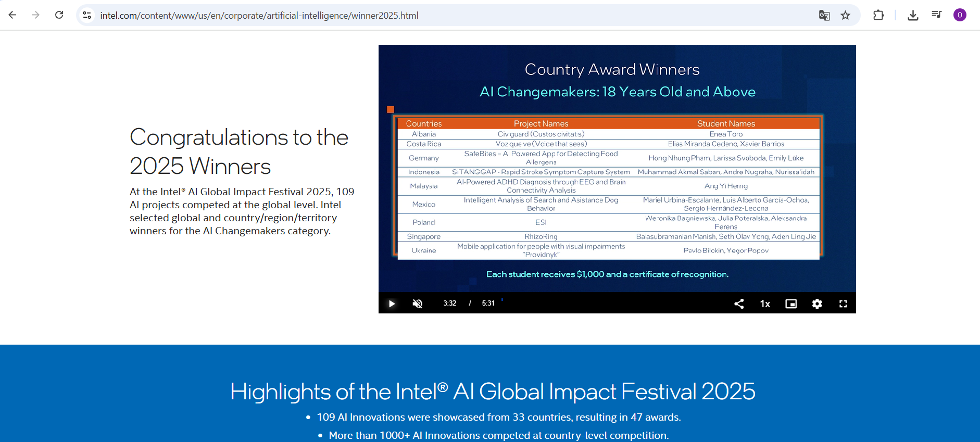View site information for intel.com
This screenshot has width=980, height=442.
pyautogui.click(x=87, y=16)
